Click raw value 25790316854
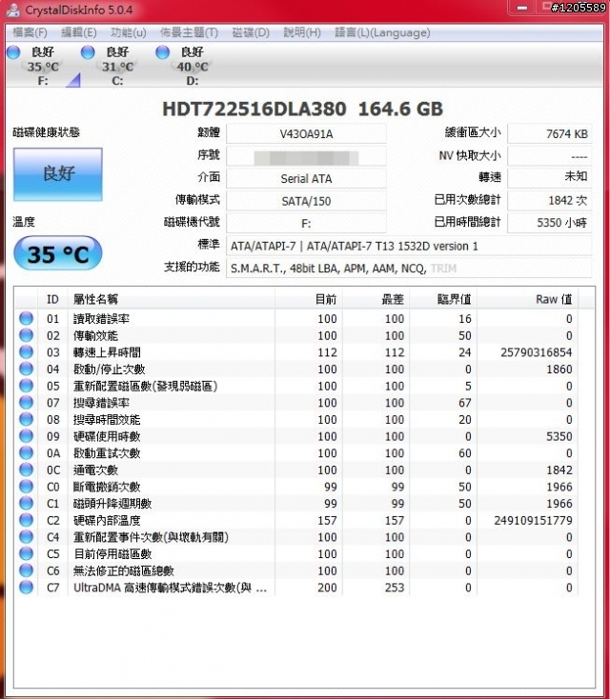This screenshot has height=700, width=610. click(537, 352)
